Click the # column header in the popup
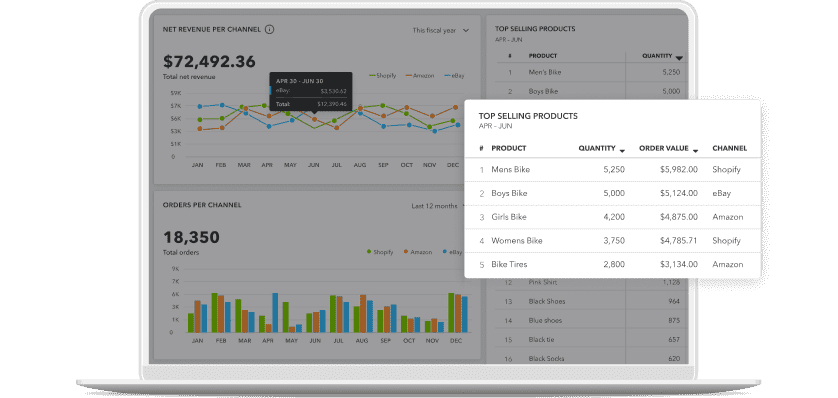The width and height of the screenshot is (838, 398). point(482,149)
